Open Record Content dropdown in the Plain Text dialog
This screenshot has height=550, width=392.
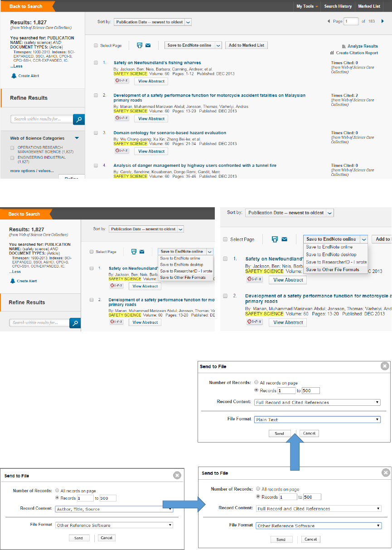pos(317,402)
